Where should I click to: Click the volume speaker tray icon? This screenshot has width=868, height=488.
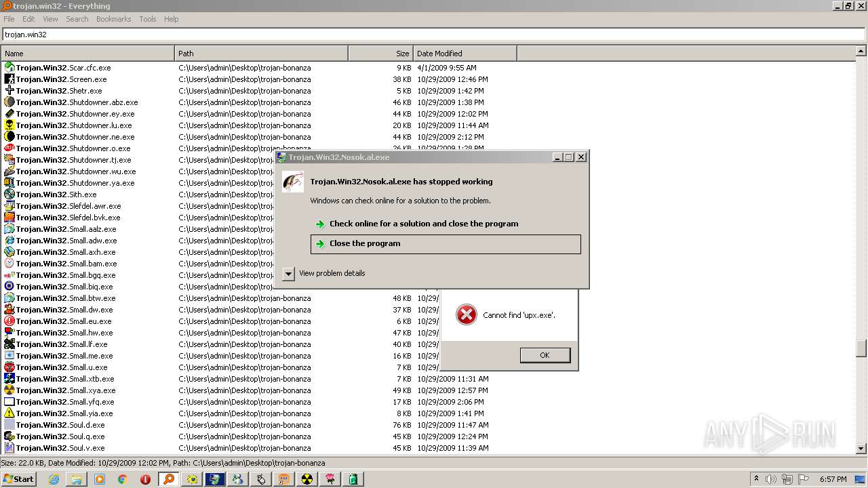click(x=771, y=479)
